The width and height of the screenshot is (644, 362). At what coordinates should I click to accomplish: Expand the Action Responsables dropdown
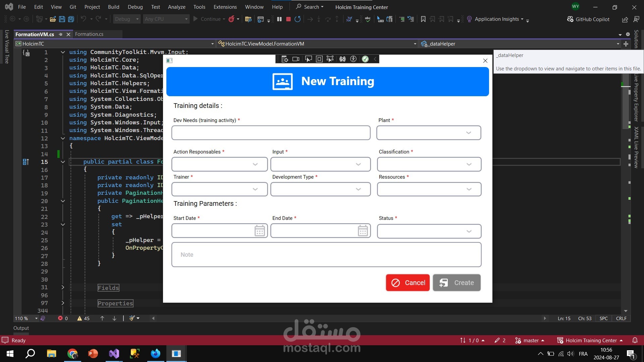coord(220,164)
